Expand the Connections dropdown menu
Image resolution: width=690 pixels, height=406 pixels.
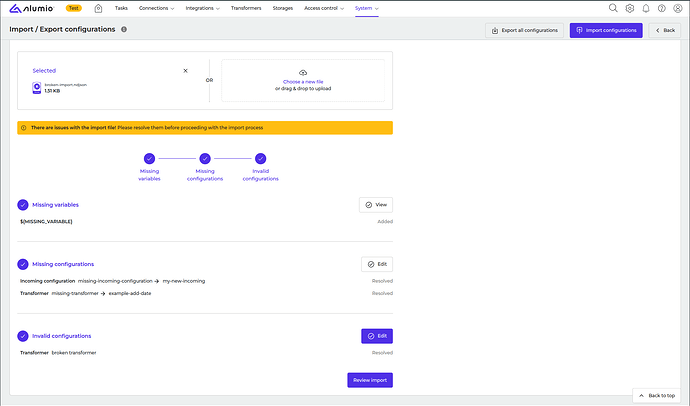157,8
